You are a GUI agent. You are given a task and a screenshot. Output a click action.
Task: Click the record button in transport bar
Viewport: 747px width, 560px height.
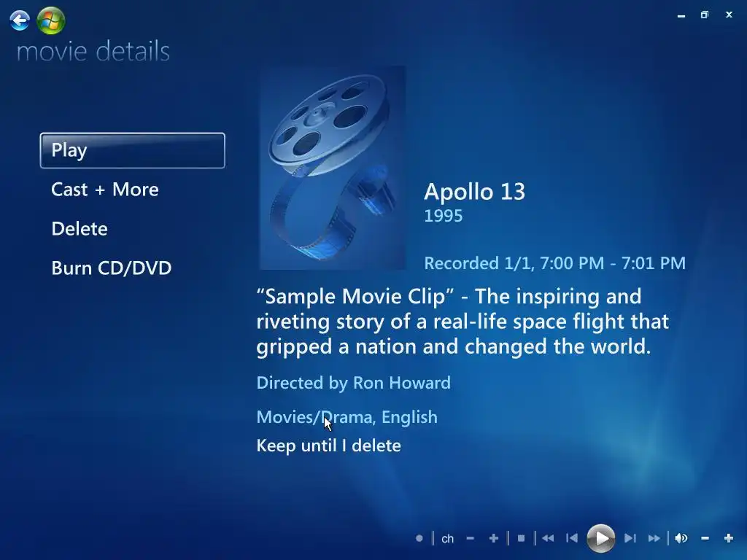click(x=419, y=539)
